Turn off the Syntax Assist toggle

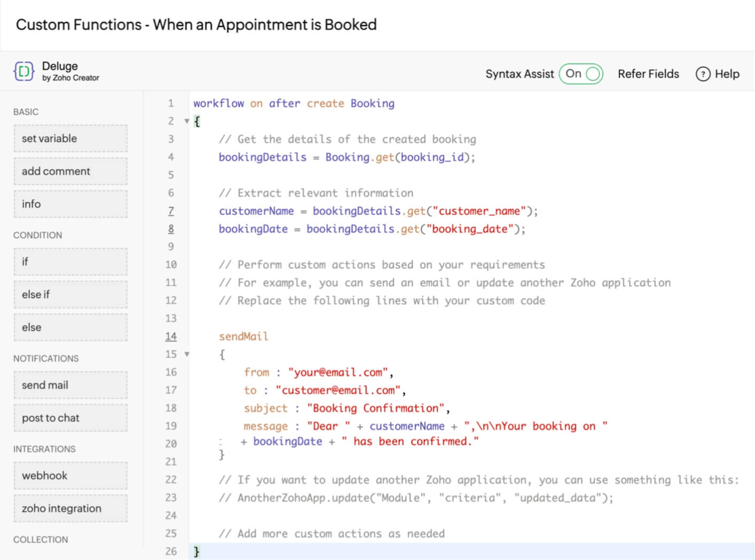pyautogui.click(x=581, y=74)
